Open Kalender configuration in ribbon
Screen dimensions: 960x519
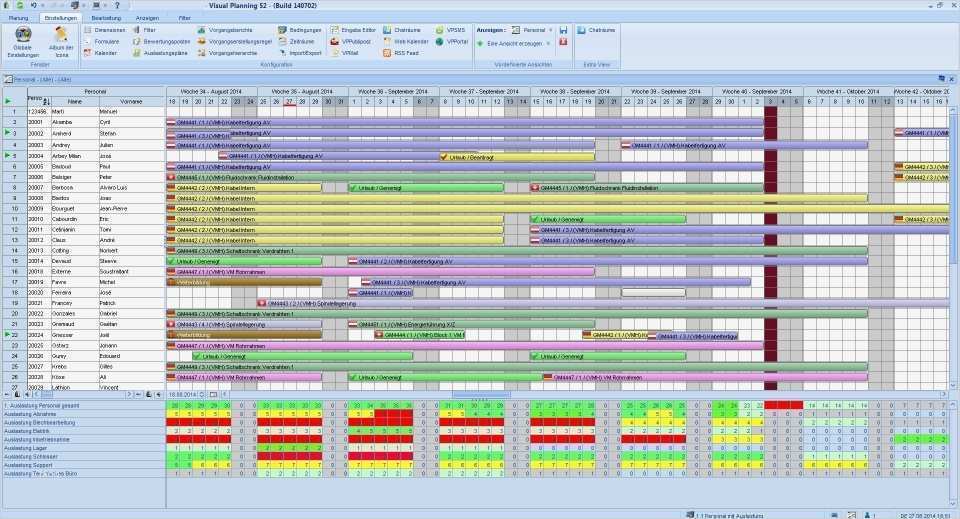(x=100, y=53)
